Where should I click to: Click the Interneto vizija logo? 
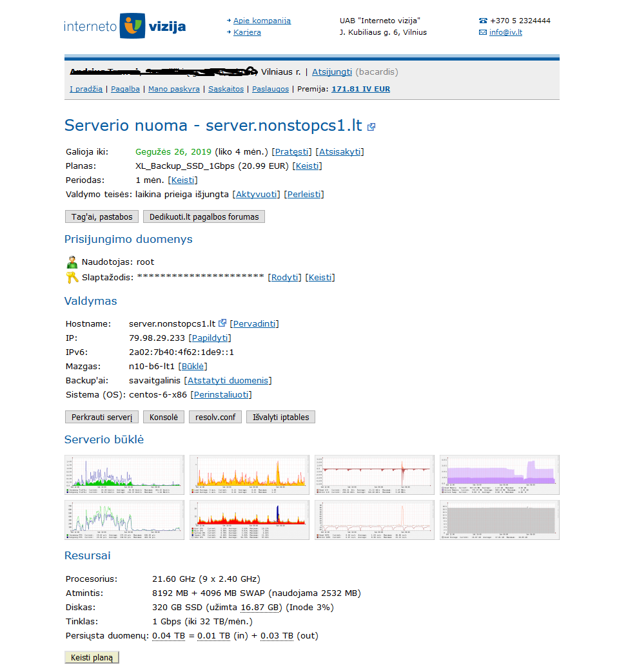(x=124, y=26)
